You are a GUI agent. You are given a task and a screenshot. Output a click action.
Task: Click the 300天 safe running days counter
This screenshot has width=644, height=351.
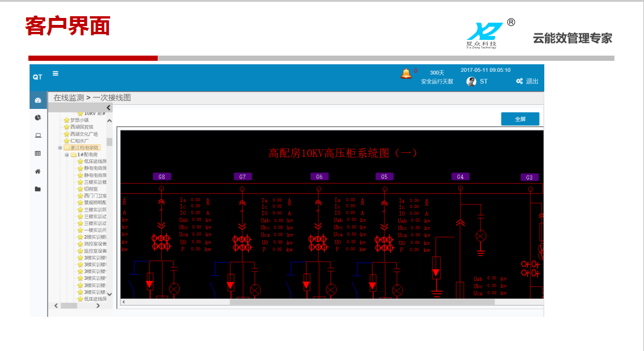pos(437,72)
